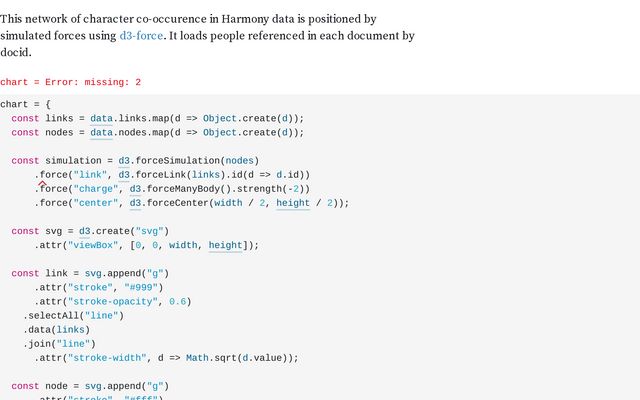Click d3 before forceLink(links)
The height and width of the screenshot is (400, 640).
coord(124,174)
